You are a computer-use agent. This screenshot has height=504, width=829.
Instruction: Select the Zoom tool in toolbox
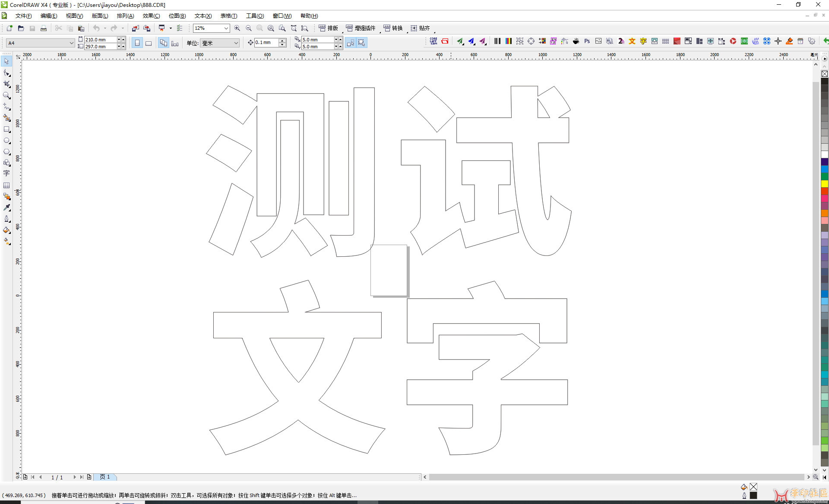tap(6, 95)
